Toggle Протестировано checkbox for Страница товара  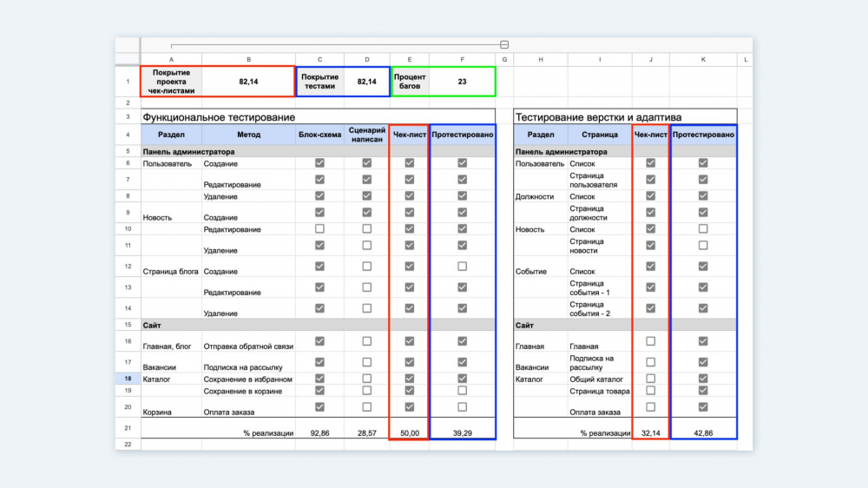pos(703,391)
